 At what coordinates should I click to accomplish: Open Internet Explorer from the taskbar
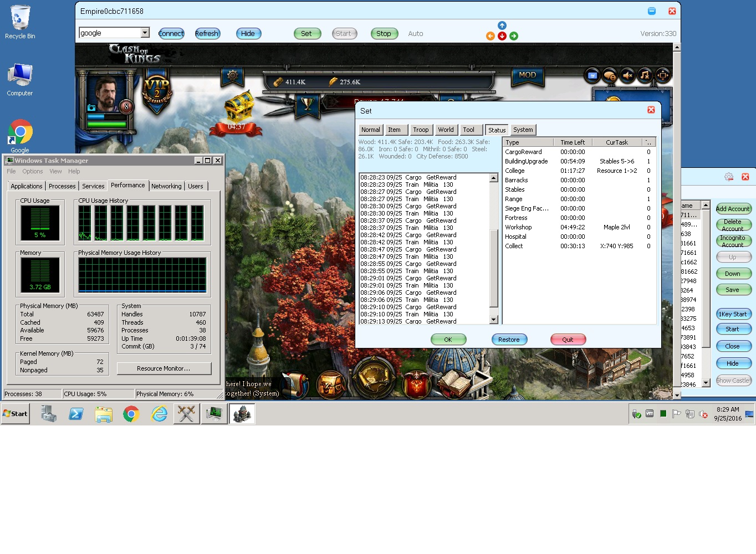(x=159, y=414)
